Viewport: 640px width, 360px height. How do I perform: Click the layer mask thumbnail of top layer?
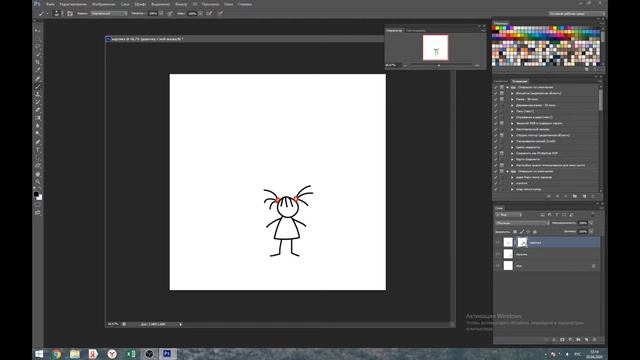522,242
